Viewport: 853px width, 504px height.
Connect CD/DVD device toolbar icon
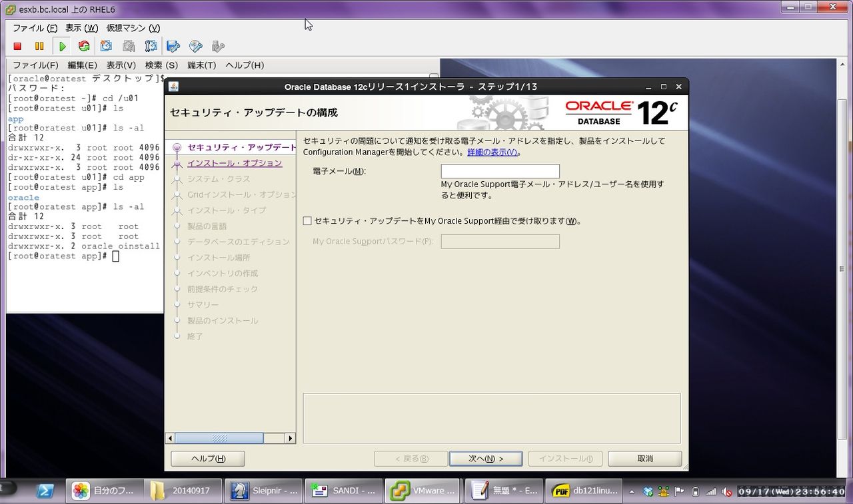196,46
